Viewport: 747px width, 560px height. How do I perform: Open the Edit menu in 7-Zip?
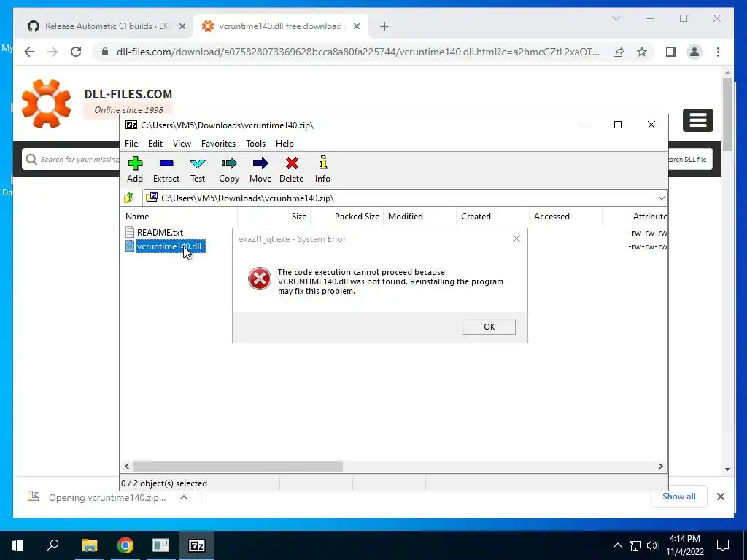coord(155,144)
